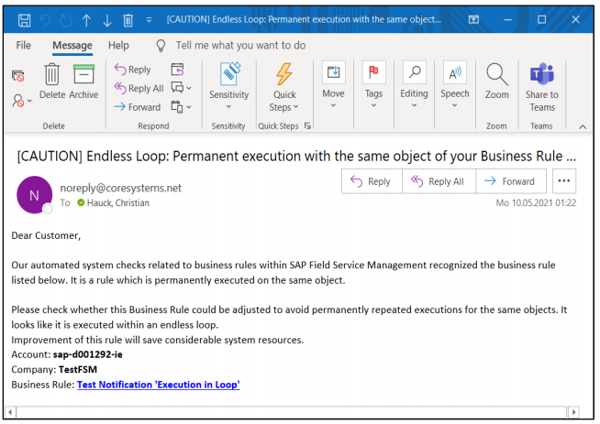Click Reply All button in the message header
The image size is (600, 424).
coord(439,181)
